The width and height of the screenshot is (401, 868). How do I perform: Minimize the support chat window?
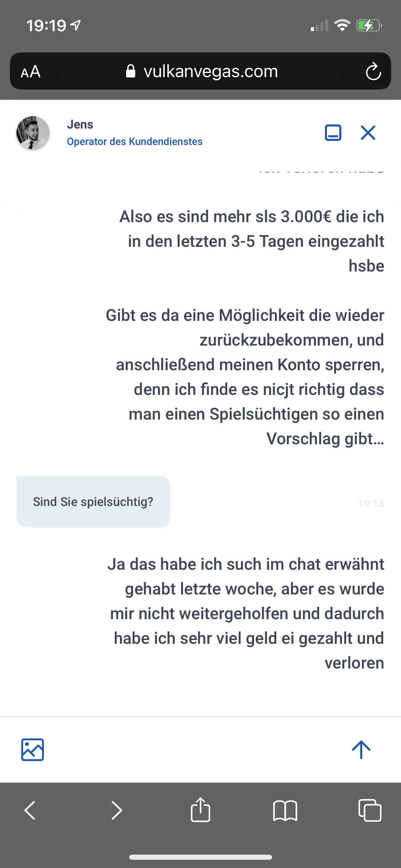coord(333,133)
